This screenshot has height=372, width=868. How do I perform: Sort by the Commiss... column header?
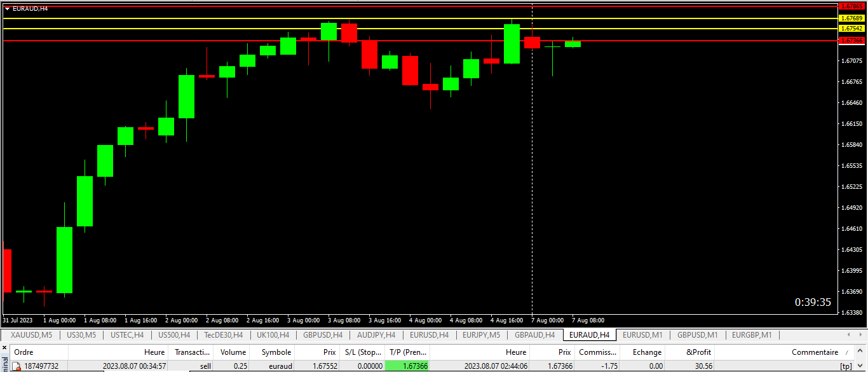597,352
